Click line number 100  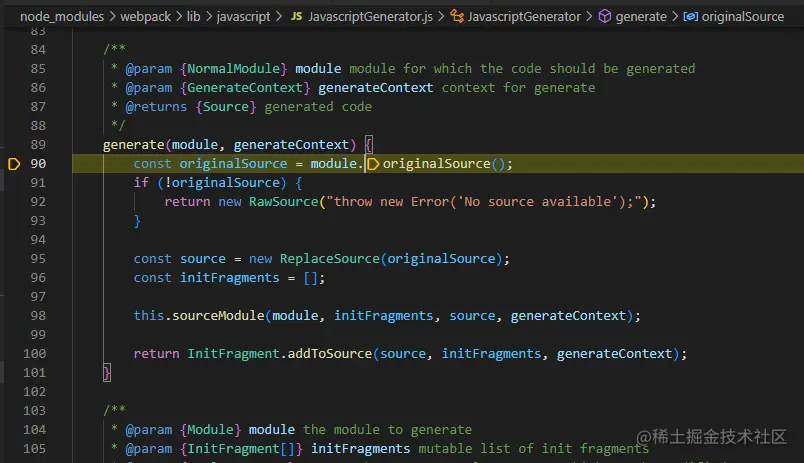pyautogui.click(x=34, y=353)
